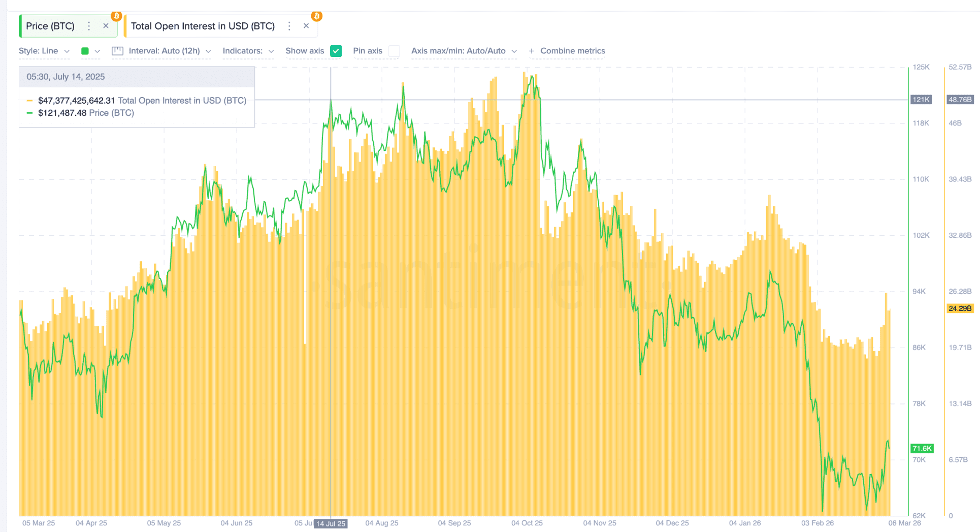
Task: Select the Price (BTC) metric tab
Action: tap(50, 26)
